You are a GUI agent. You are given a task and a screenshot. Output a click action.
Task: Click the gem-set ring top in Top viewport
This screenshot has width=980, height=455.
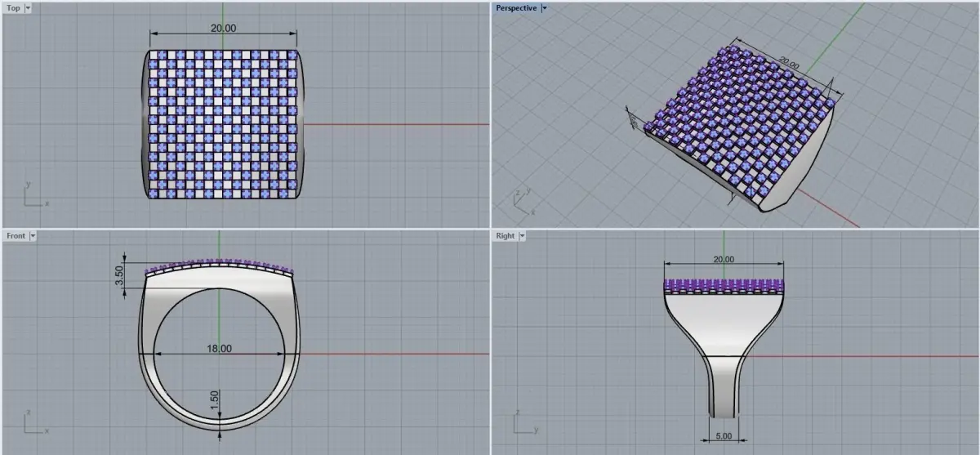(222, 123)
